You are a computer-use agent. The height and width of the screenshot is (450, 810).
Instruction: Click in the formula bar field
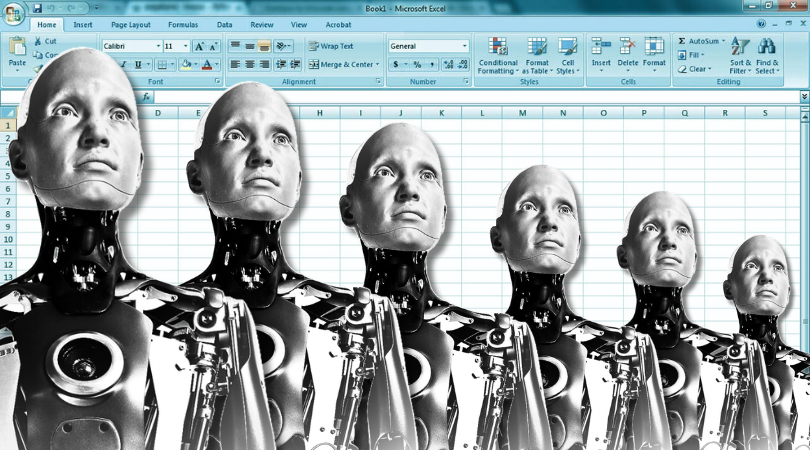pyautogui.click(x=476, y=97)
